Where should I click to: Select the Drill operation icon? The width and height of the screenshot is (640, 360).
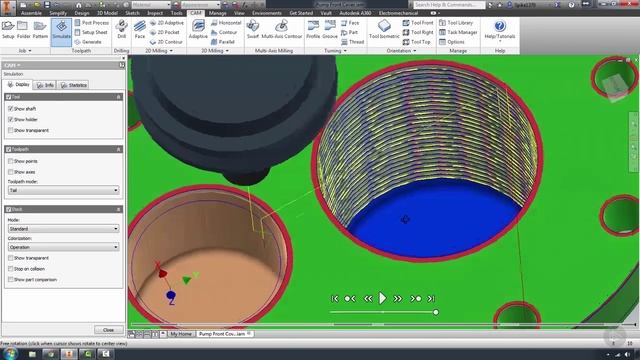point(121,29)
